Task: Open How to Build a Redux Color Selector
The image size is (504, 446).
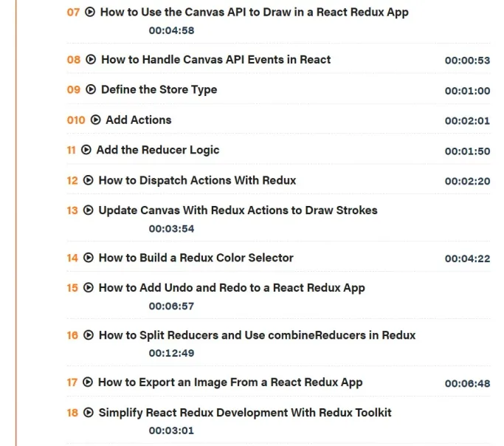Action: (196, 258)
